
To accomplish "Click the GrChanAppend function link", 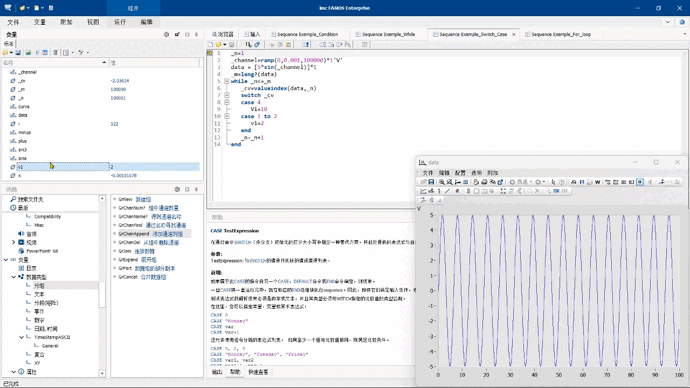I will [x=134, y=234].
